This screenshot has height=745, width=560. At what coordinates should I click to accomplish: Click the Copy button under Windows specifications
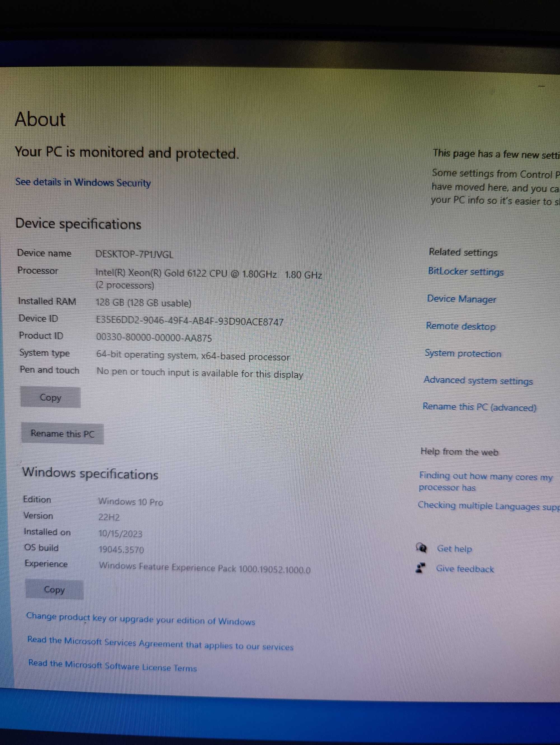(x=55, y=589)
